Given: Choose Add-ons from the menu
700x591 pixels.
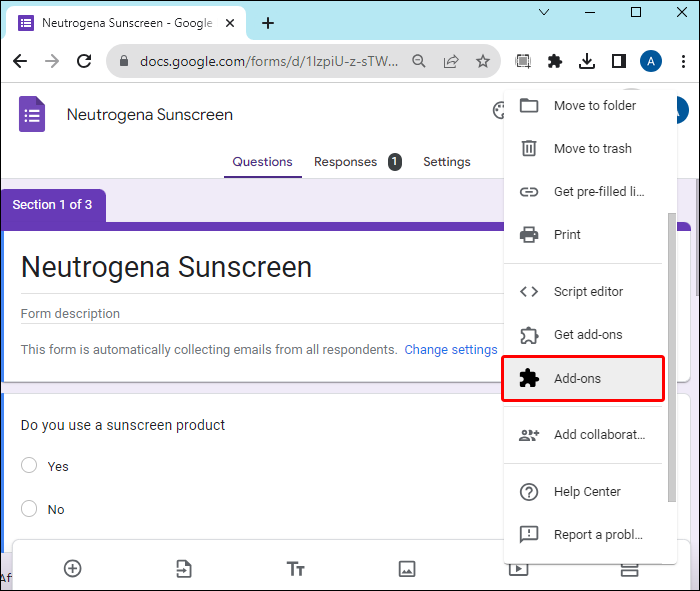Looking at the screenshot, I should [x=581, y=379].
